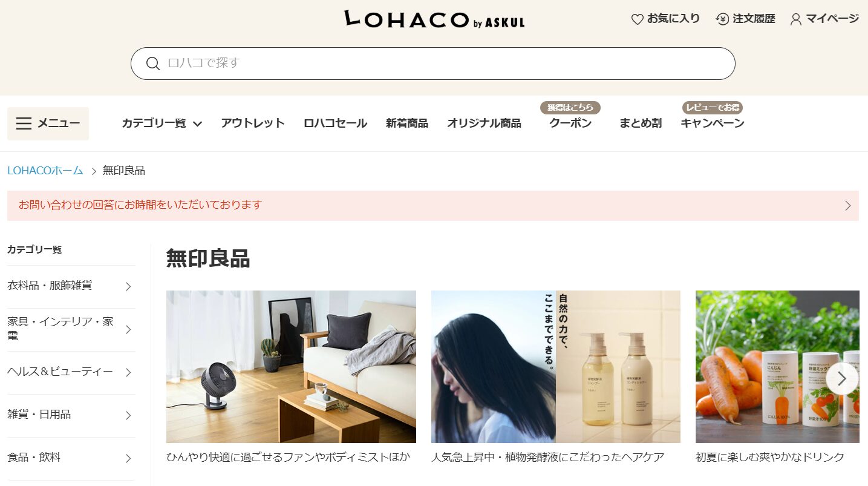
Task: Open the キャンペーン link
Action: (713, 123)
